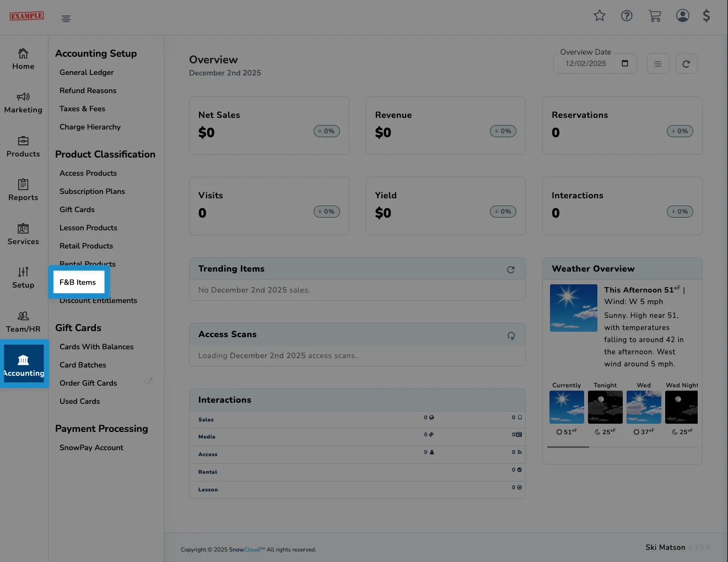Open the user profile icon
Viewport: 728px width, 562px height.
coord(683,15)
